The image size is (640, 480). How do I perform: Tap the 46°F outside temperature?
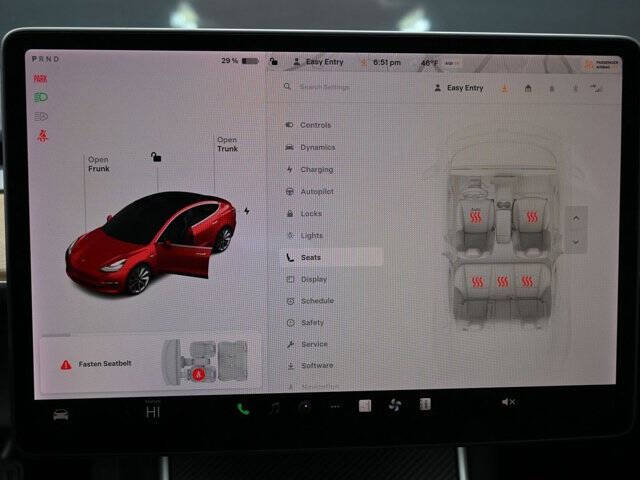pos(429,63)
